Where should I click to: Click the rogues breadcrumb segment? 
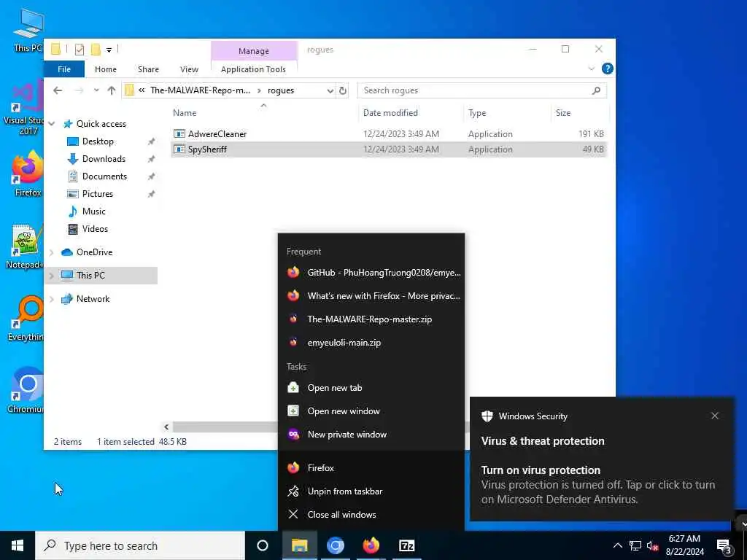(281, 90)
